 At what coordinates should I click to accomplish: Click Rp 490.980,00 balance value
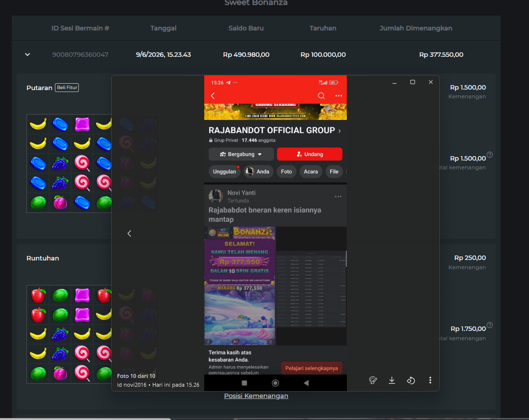pyautogui.click(x=246, y=55)
